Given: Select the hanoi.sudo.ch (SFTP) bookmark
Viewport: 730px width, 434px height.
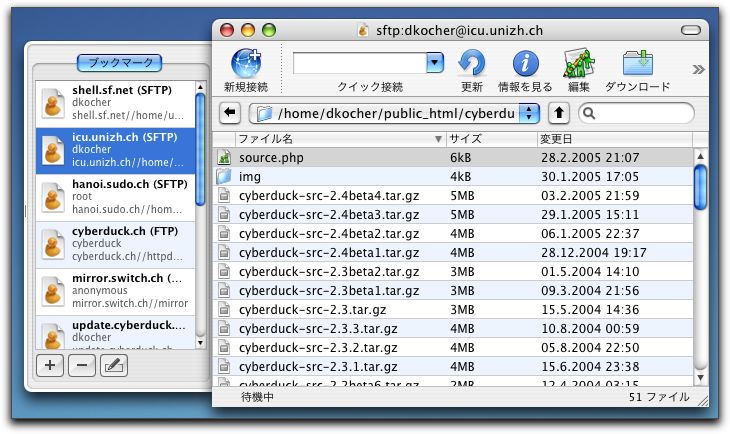Looking at the screenshot, I should coord(115,198).
